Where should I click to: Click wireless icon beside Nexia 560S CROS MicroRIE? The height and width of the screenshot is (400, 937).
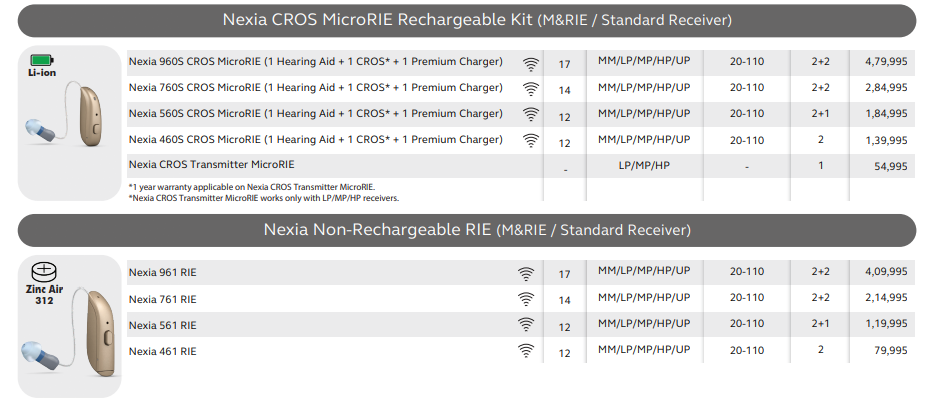pos(531,115)
